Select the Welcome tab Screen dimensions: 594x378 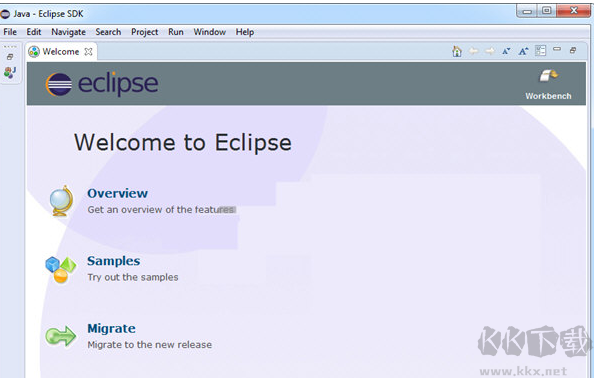[61, 52]
